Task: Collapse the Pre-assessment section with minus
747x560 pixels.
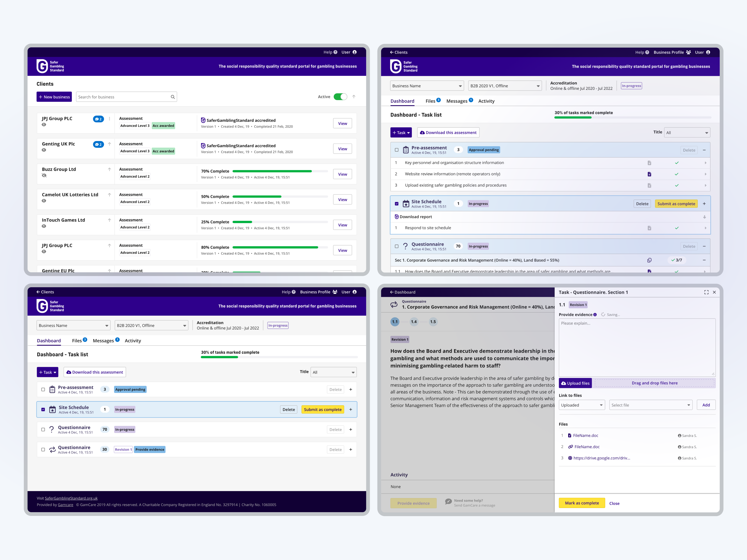Action: tap(704, 150)
